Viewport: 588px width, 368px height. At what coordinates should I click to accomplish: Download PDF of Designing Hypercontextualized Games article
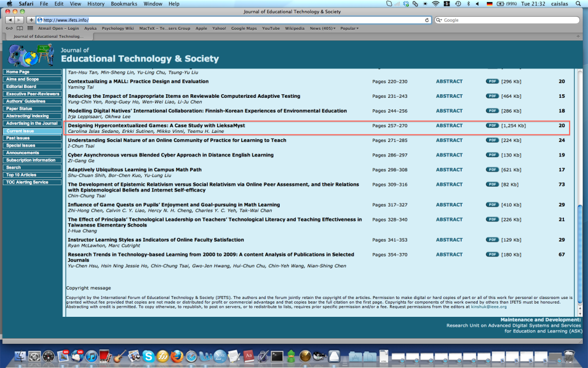(x=492, y=125)
